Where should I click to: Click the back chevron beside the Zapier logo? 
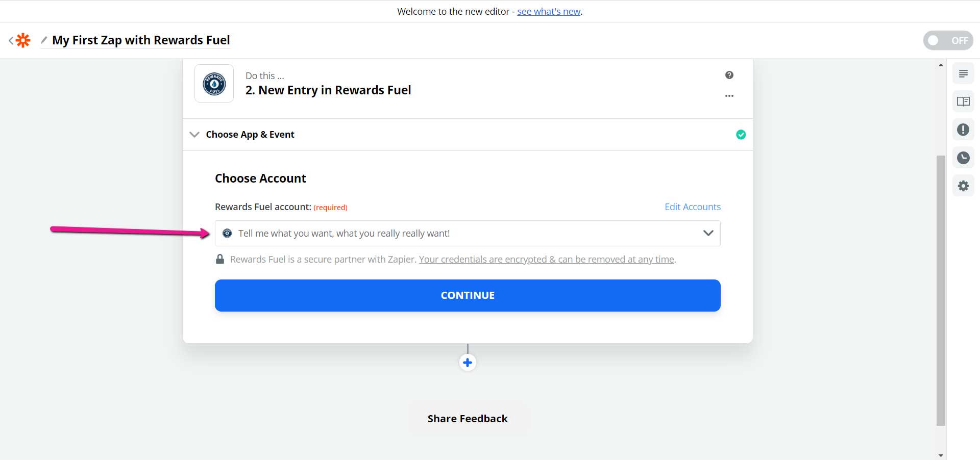[11, 40]
